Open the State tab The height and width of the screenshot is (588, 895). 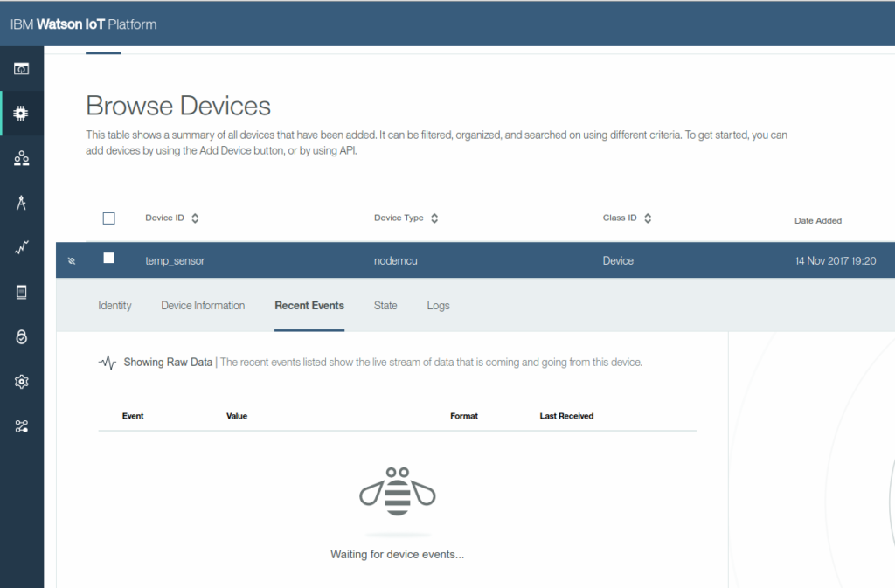pos(385,306)
